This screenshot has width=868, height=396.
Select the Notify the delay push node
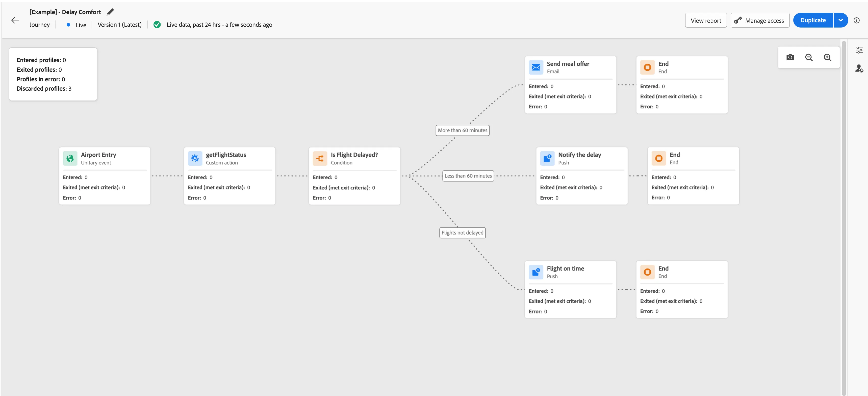click(582, 176)
